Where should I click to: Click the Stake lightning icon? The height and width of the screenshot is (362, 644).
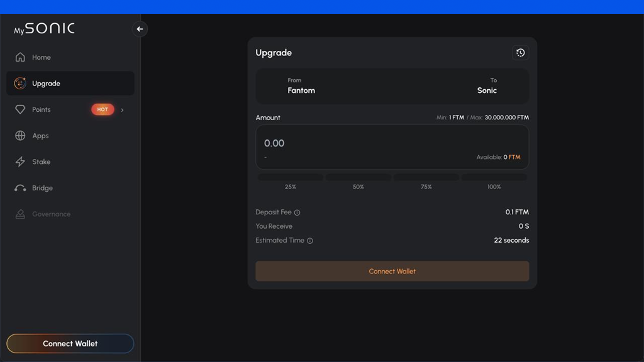20,162
